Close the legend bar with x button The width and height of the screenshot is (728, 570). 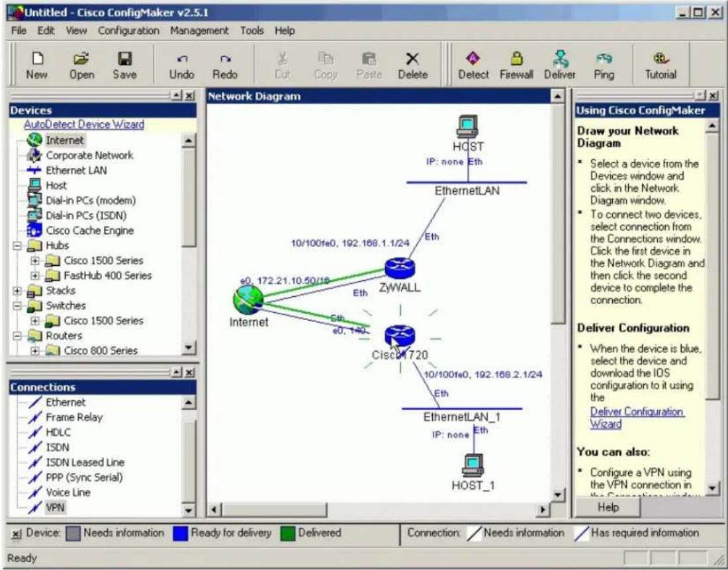pyautogui.click(x=17, y=534)
